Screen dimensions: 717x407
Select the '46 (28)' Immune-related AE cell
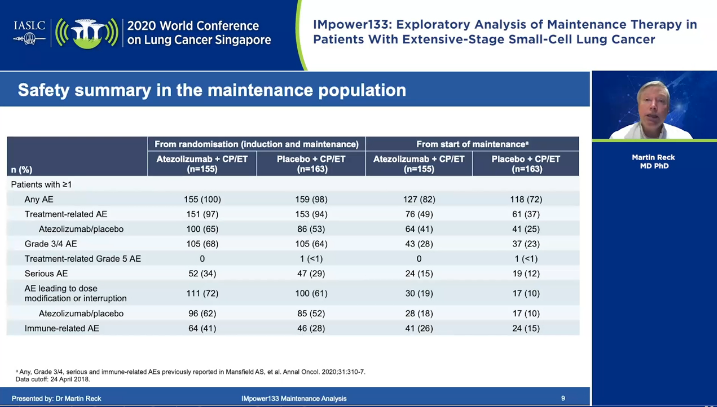click(311, 328)
